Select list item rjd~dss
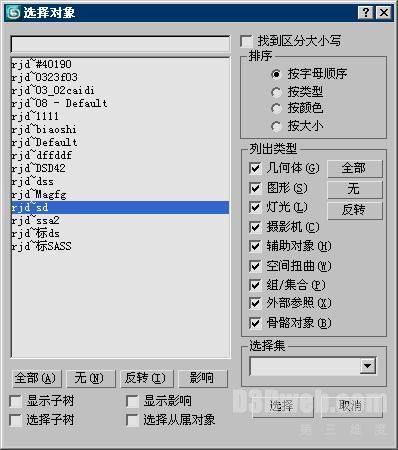The height and width of the screenshot is (450, 398). pos(120,182)
